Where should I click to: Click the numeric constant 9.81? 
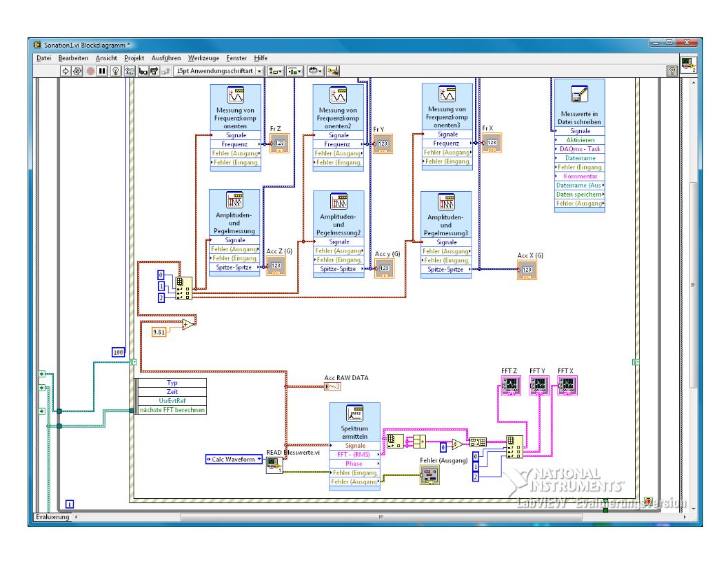pyautogui.click(x=159, y=332)
